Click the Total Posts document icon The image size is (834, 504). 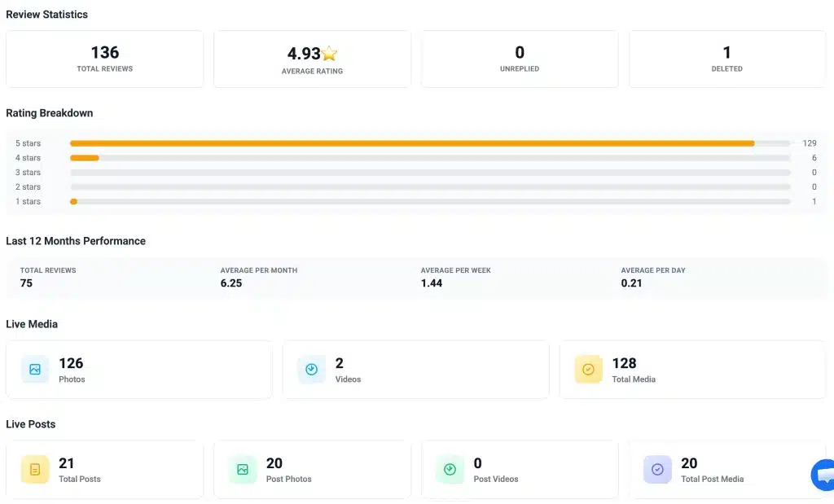(35, 470)
